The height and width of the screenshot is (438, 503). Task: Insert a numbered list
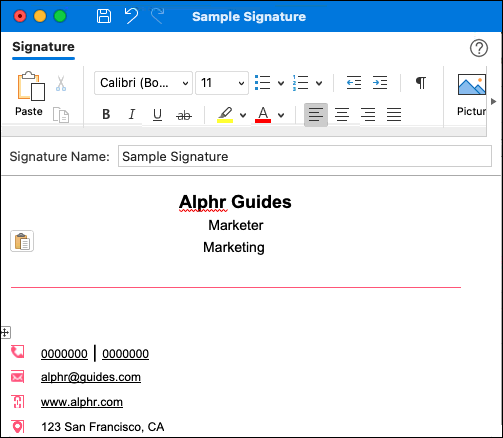coord(300,83)
